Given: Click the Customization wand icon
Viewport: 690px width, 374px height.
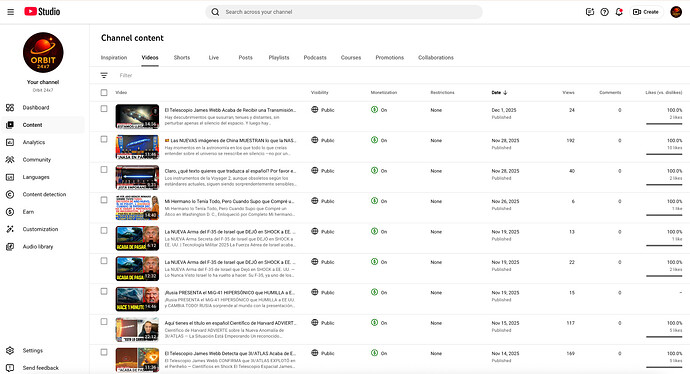Looking at the screenshot, I should pos(10,229).
